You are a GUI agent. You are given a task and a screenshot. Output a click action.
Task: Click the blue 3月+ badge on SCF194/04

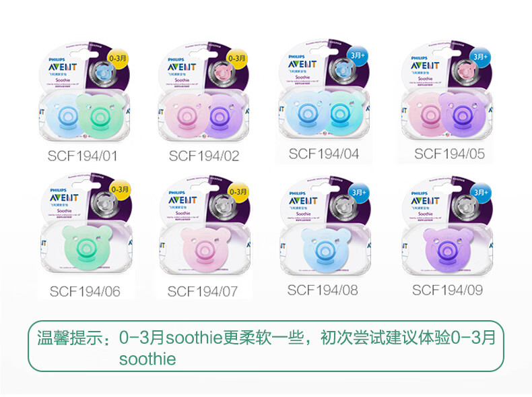click(x=358, y=55)
